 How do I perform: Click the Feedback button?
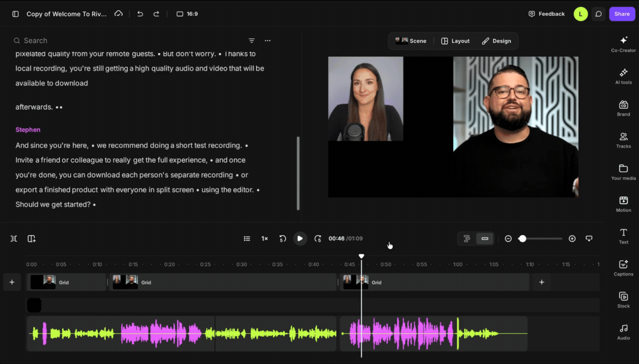[x=546, y=14]
